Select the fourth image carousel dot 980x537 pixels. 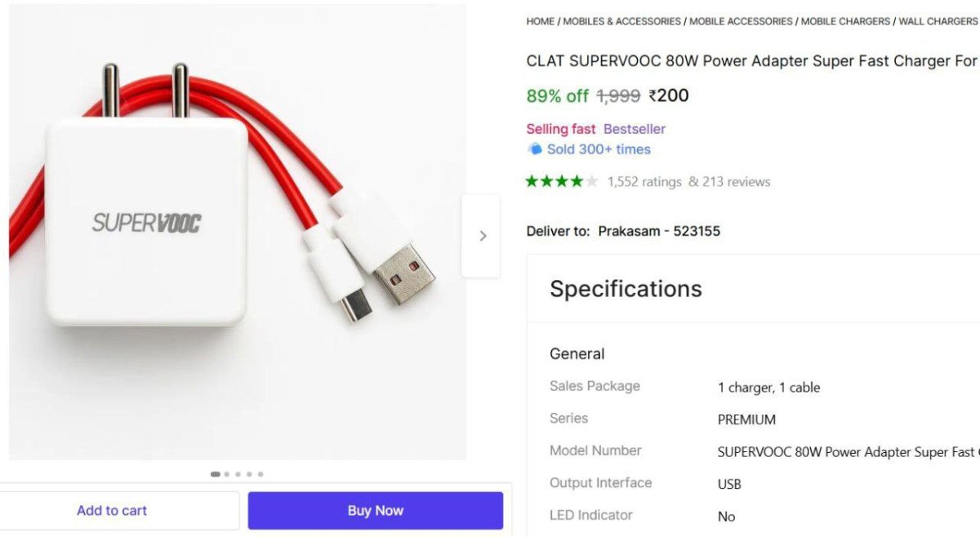[250, 474]
